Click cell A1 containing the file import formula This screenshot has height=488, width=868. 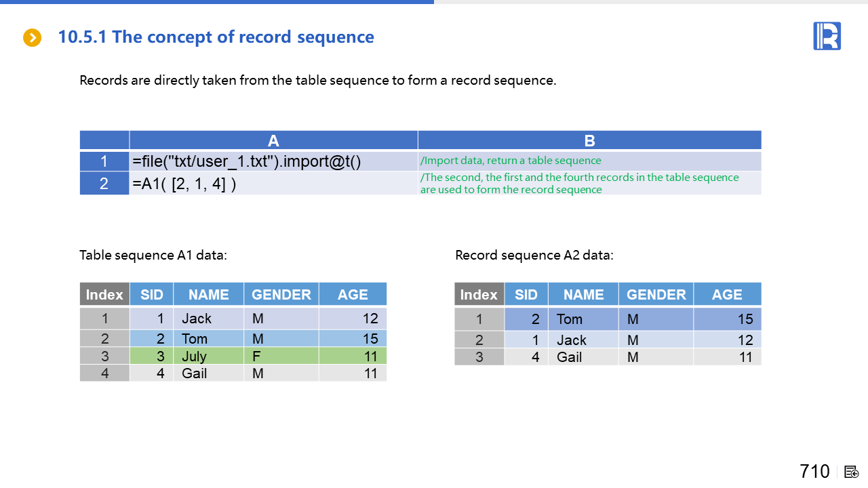tap(273, 161)
